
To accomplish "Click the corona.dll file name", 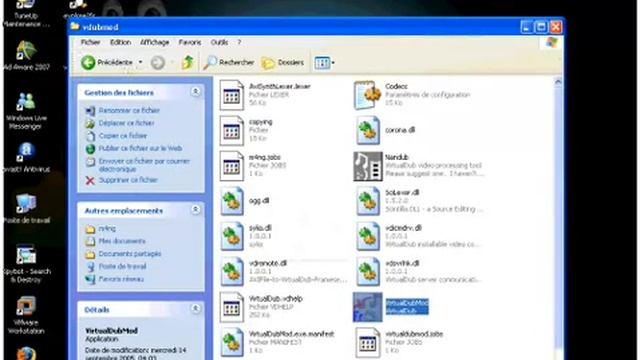I will [x=400, y=130].
